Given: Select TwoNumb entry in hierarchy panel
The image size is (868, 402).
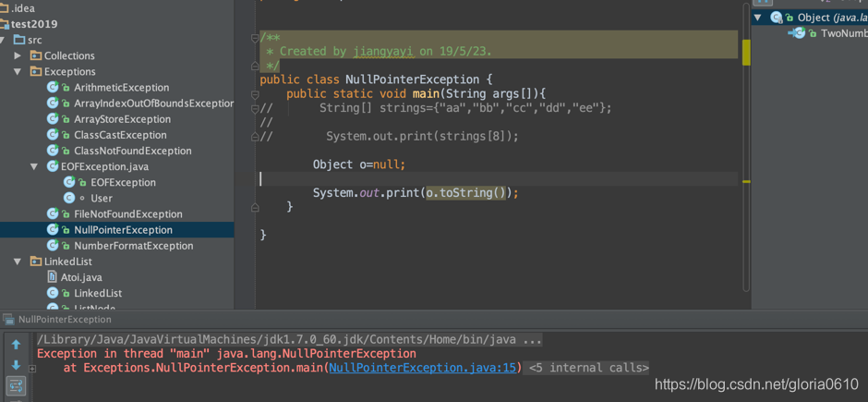Looking at the screenshot, I should point(844,33).
